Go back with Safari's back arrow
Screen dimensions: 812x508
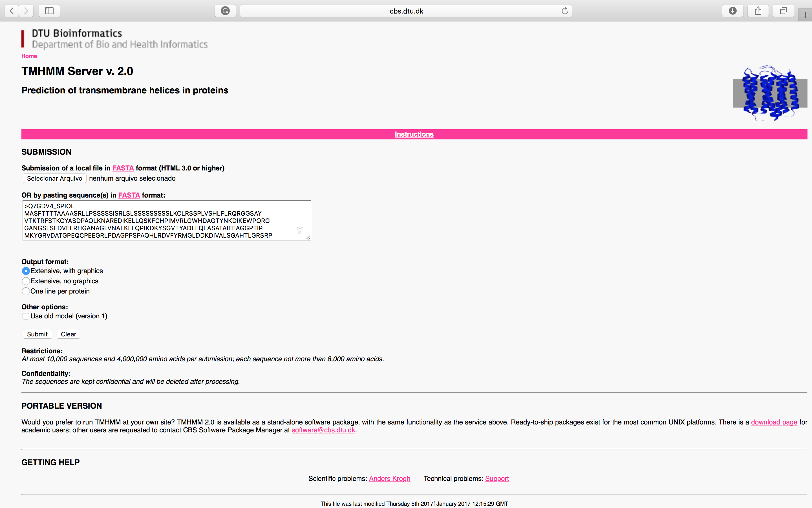point(12,11)
